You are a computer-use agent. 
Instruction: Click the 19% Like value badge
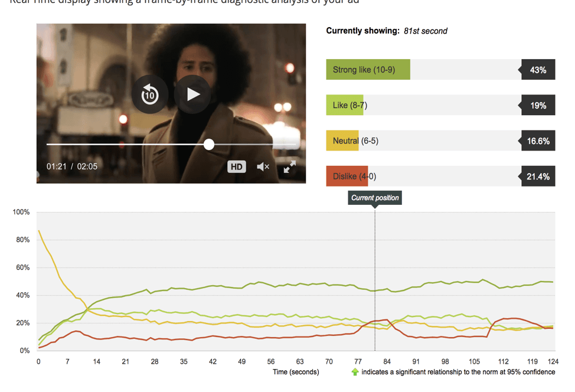click(538, 106)
